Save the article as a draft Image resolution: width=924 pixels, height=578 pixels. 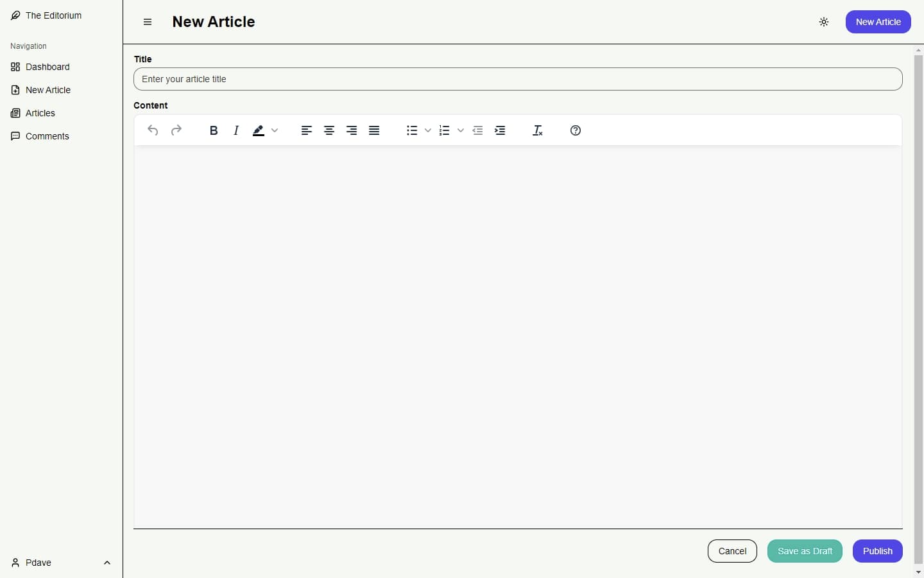click(804, 551)
